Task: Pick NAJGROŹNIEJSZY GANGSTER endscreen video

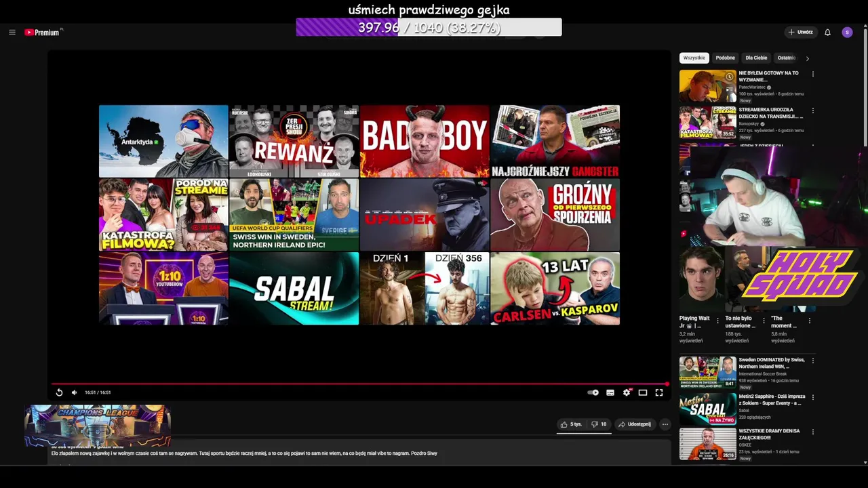Action: pyautogui.click(x=555, y=141)
